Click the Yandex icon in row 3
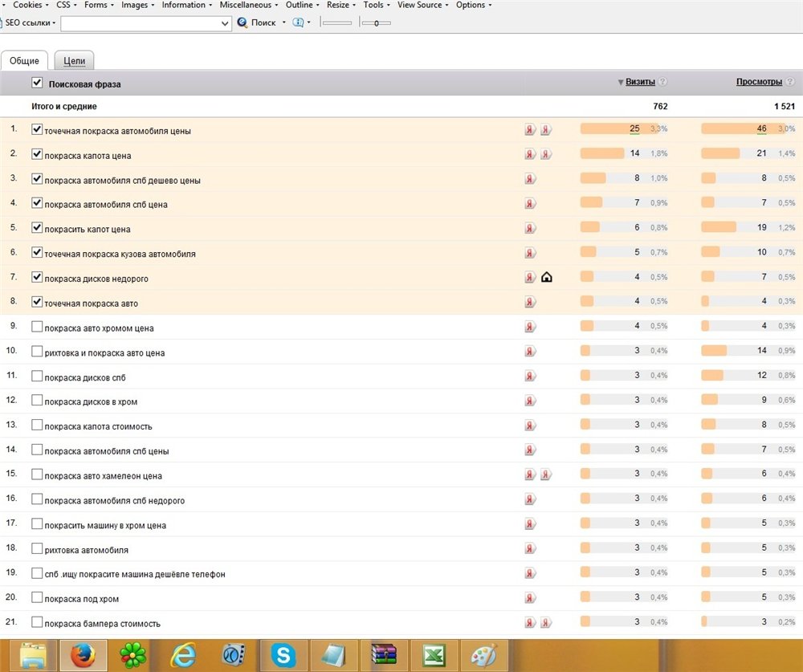The height and width of the screenshot is (672, 803). pos(530,180)
